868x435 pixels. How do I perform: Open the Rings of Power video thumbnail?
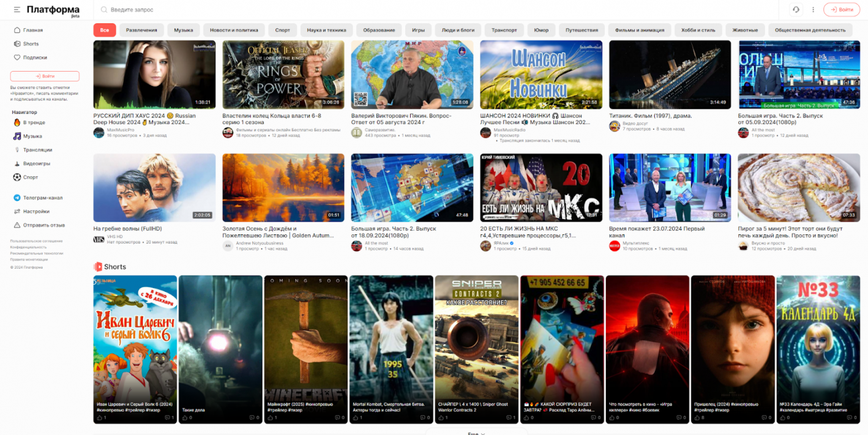pos(283,75)
